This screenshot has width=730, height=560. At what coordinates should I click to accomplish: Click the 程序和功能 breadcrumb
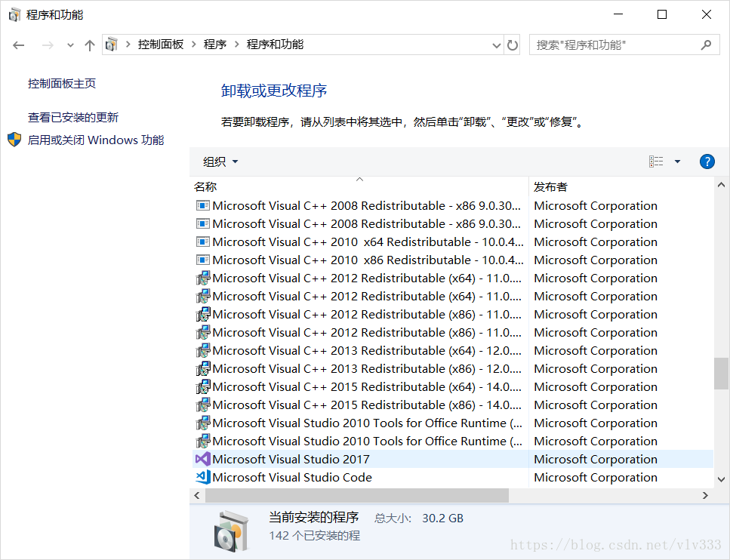click(275, 45)
